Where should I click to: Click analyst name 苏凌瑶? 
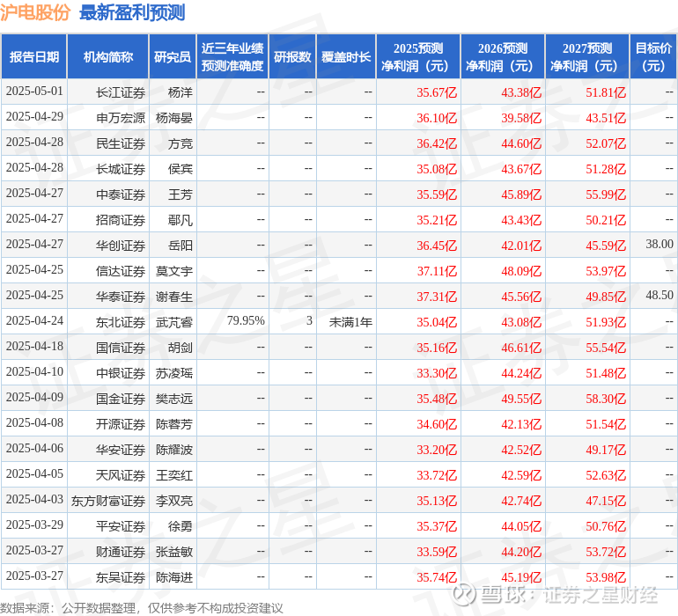[174, 373]
